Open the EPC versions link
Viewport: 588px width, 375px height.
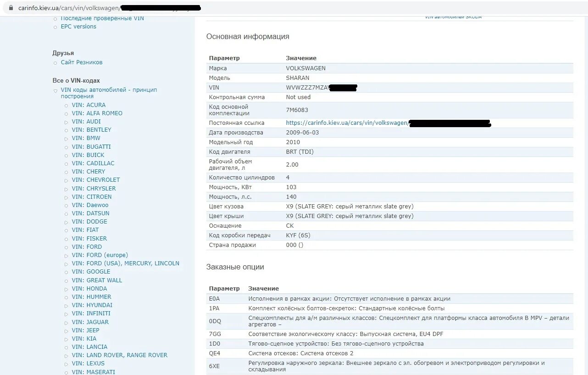click(78, 27)
